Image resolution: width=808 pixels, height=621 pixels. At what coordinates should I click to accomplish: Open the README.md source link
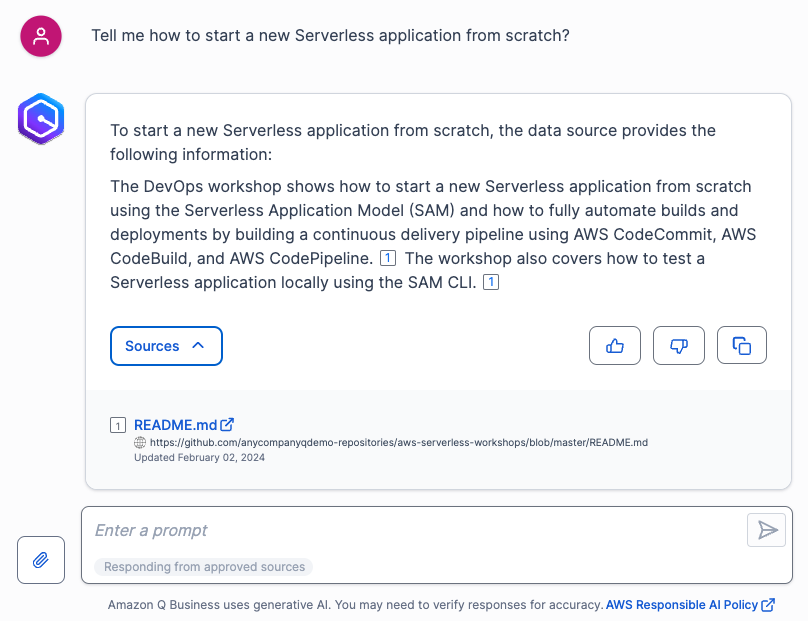click(175, 424)
